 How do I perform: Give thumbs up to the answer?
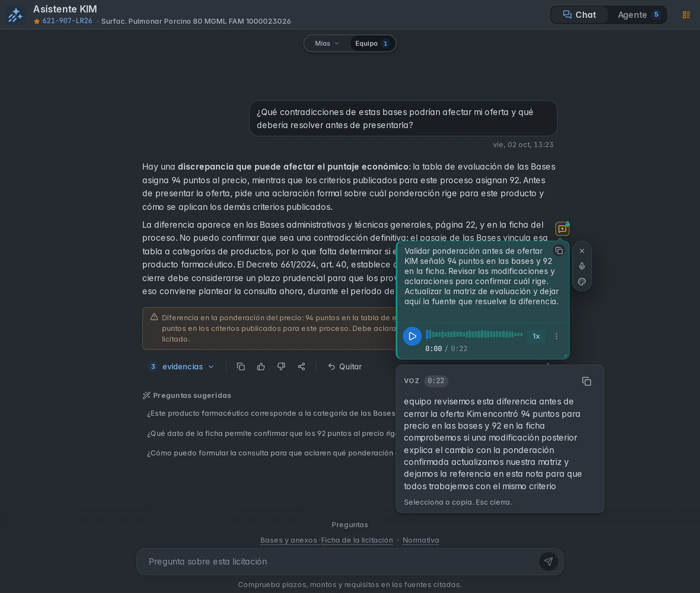click(261, 366)
